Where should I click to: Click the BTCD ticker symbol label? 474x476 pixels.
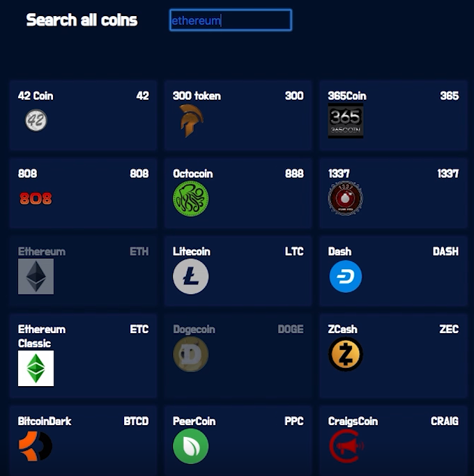(x=136, y=422)
